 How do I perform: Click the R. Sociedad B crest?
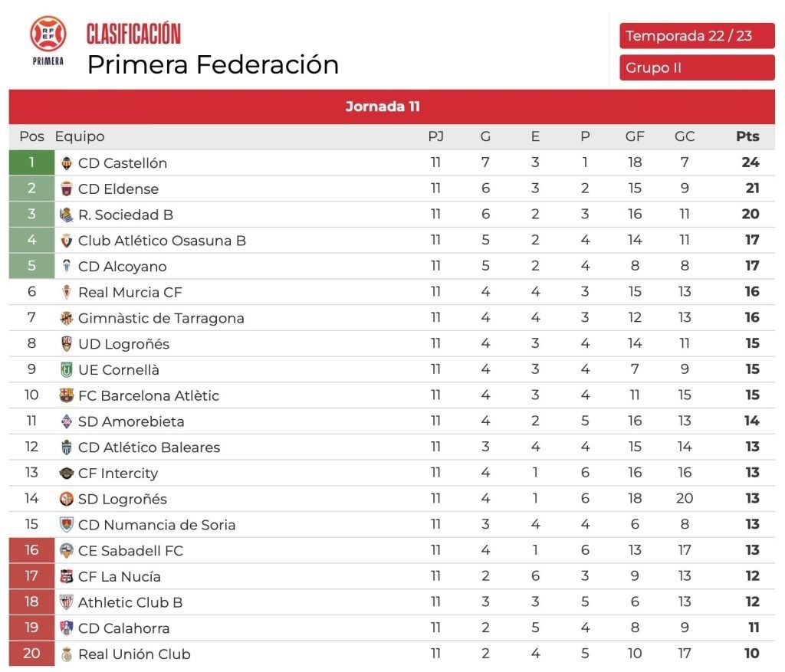click(67, 215)
